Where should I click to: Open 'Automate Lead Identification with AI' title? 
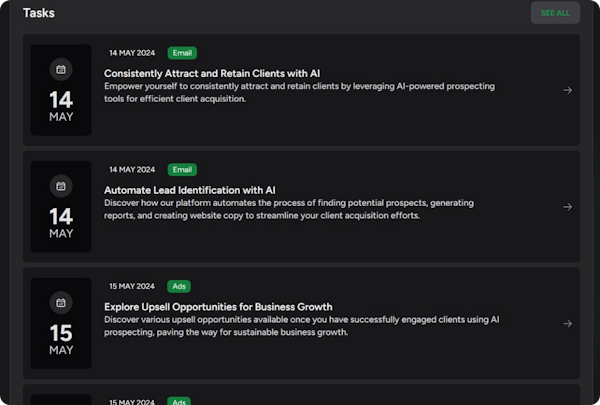[x=189, y=190]
